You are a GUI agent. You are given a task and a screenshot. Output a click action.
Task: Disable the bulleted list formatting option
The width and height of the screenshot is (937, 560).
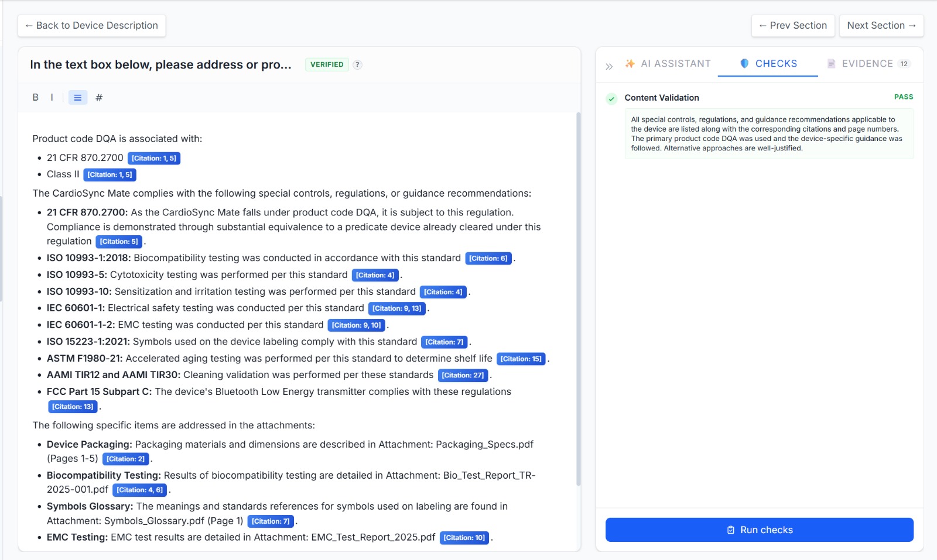click(77, 97)
